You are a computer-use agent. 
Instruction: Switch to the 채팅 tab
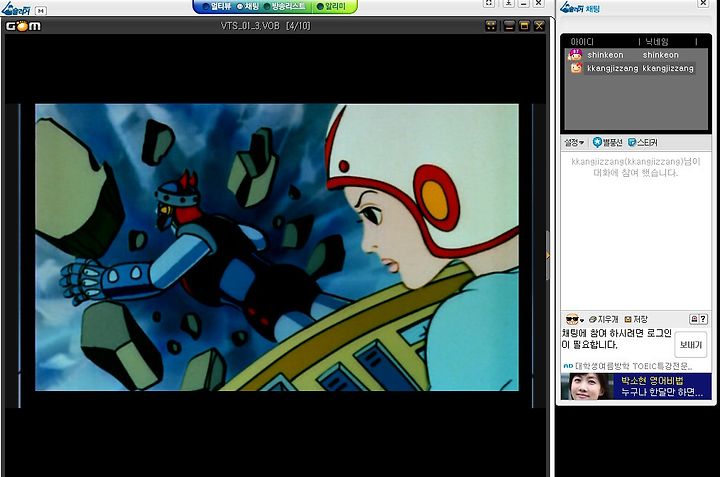click(x=248, y=6)
